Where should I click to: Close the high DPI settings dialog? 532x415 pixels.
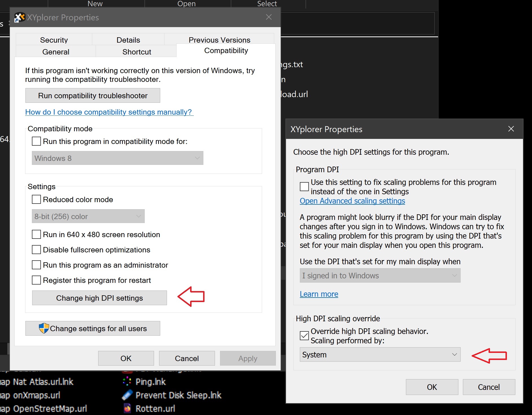click(x=511, y=129)
